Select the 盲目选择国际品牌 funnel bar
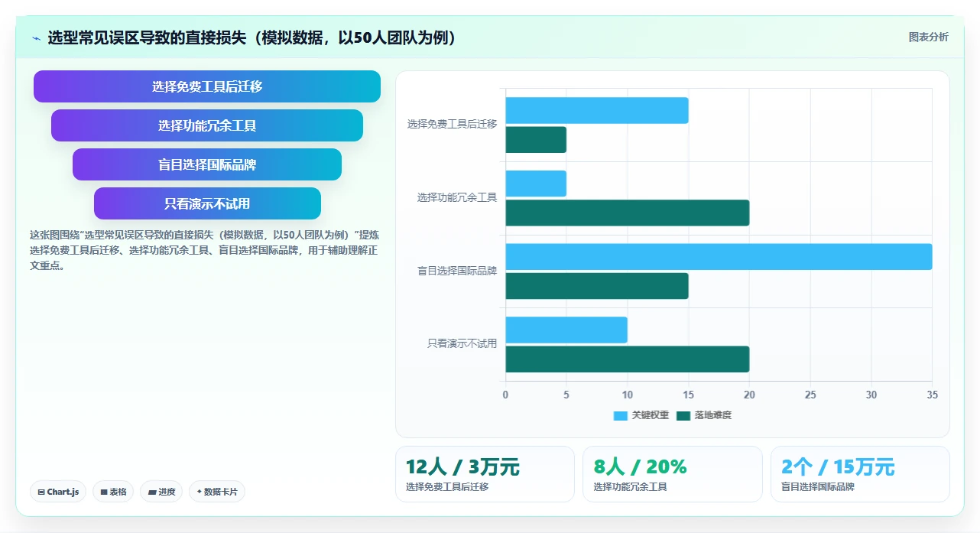This screenshot has width=980, height=533. (207, 164)
